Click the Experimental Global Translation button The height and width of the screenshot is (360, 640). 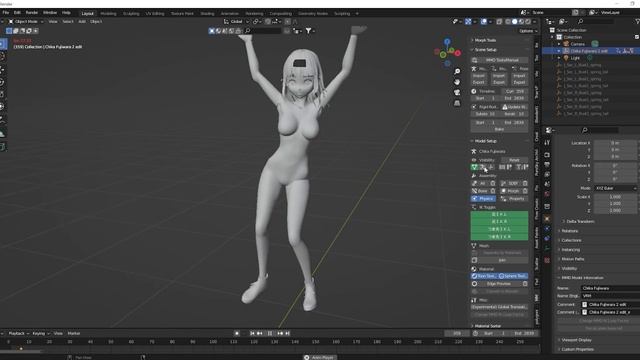tap(499, 307)
